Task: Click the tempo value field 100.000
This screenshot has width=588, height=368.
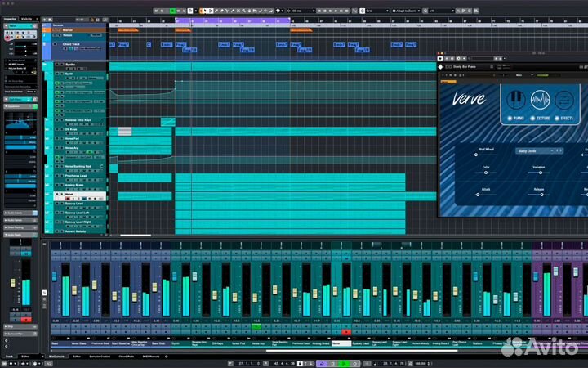Action: [421, 363]
